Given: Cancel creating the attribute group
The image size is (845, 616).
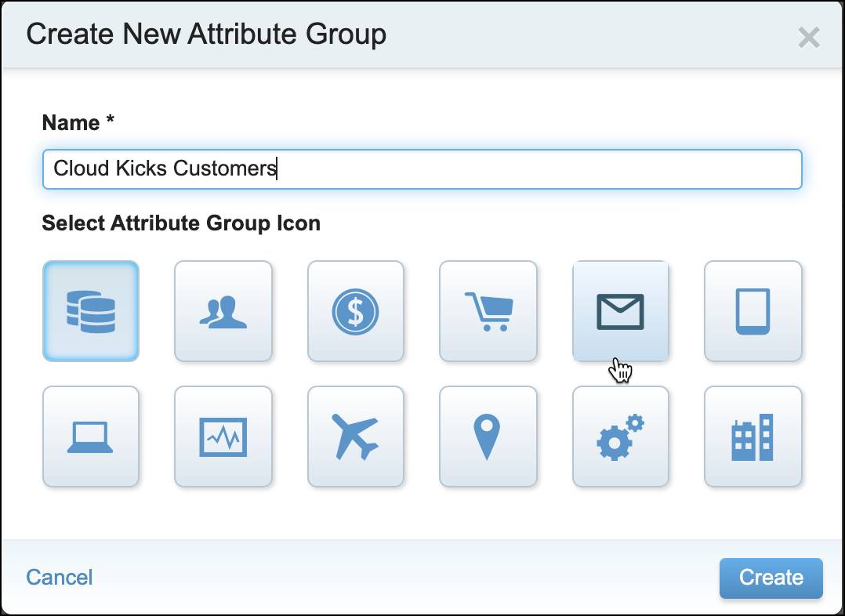Looking at the screenshot, I should click(x=60, y=577).
